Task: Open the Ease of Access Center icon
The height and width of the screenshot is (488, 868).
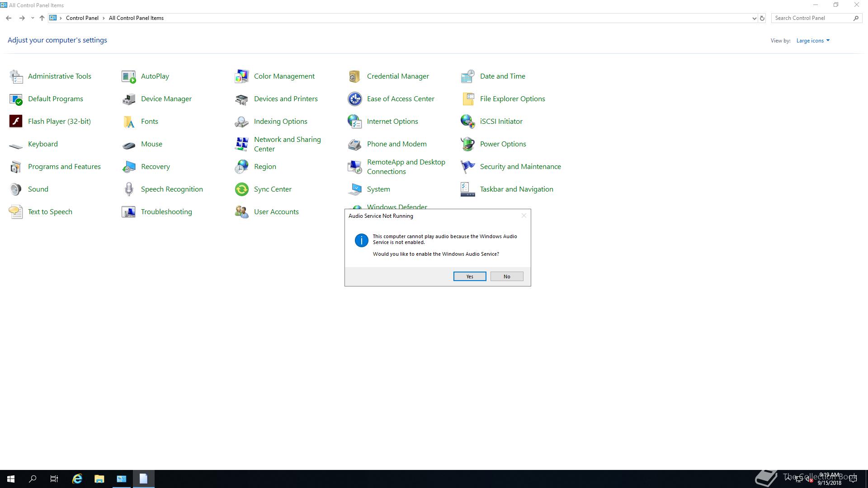Action: click(355, 99)
